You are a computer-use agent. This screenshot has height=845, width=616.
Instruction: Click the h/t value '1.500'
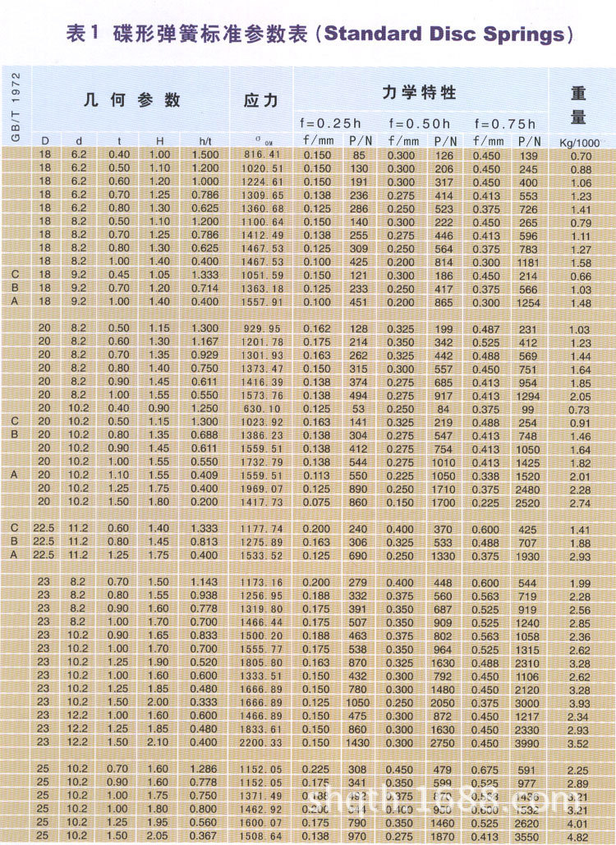(205, 154)
